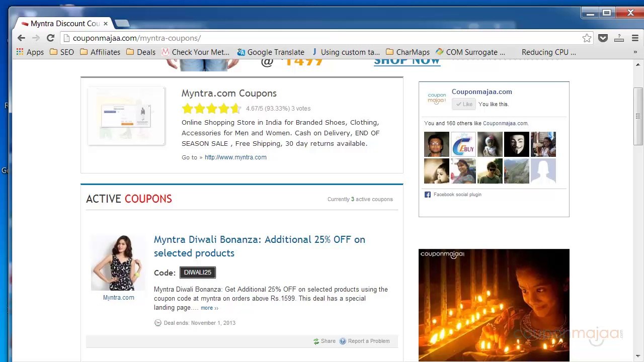The width and height of the screenshot is (644, 362).
Task: Show hidden bookmarks with the overflow chevron
Action: tap(635, 52)
